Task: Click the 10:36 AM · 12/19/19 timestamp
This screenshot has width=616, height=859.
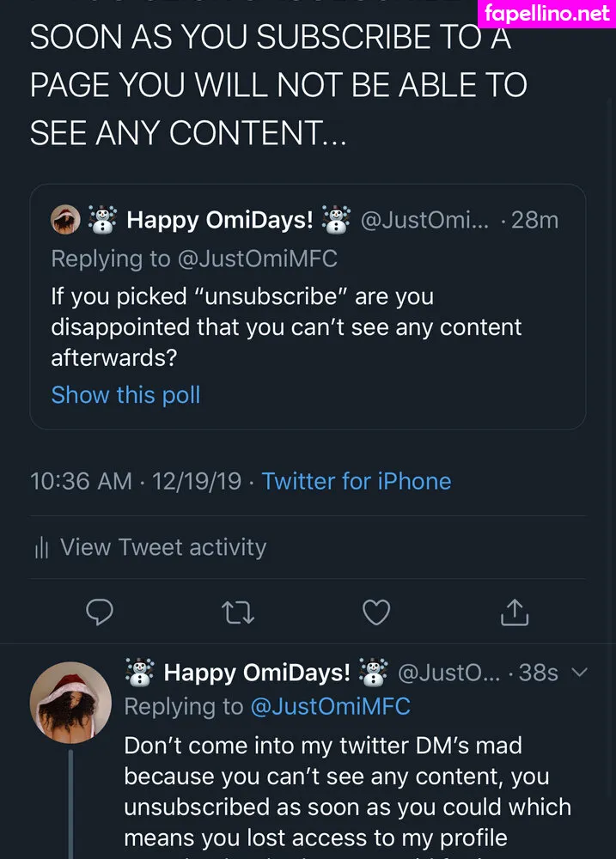Action: [x=136, y=481]
